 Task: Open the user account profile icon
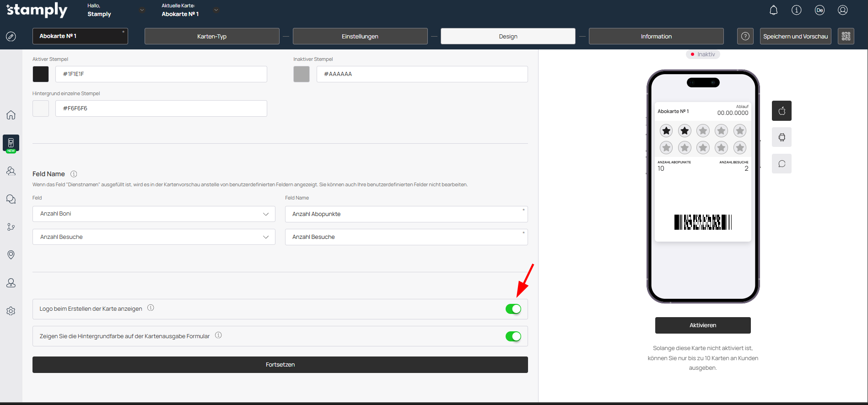point(842,10)
